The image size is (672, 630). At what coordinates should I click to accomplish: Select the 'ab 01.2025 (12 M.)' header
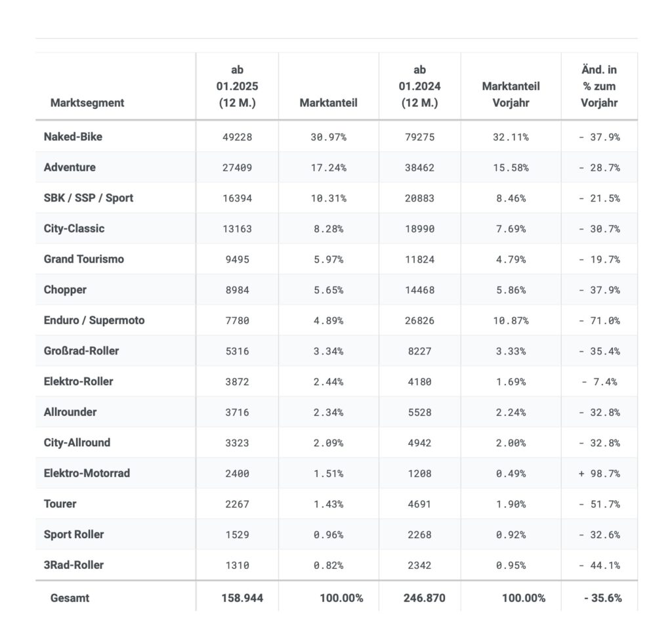point(237,86)
